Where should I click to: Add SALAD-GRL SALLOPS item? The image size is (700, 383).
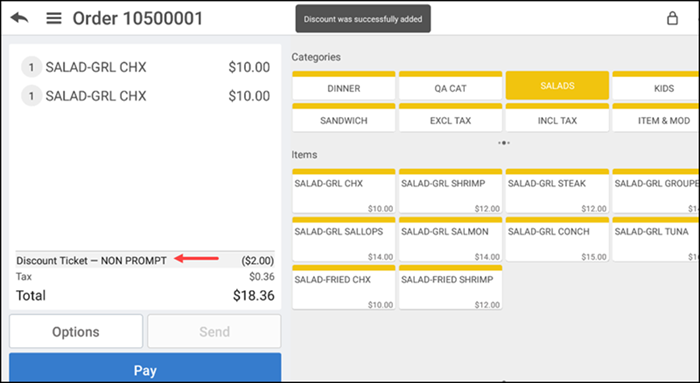[344, 239]
